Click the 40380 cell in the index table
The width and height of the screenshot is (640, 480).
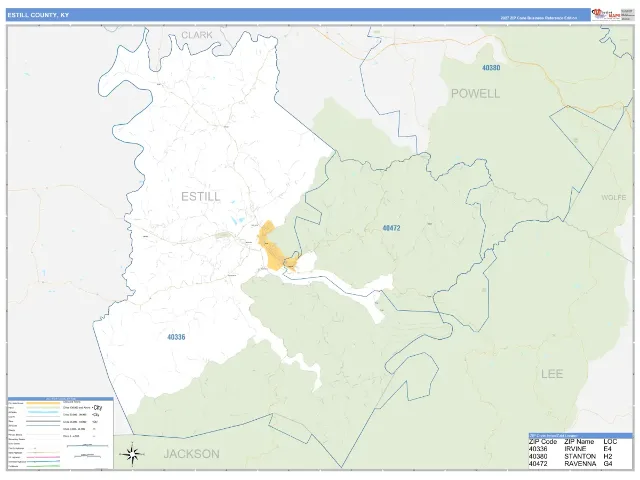pos(538,456)
